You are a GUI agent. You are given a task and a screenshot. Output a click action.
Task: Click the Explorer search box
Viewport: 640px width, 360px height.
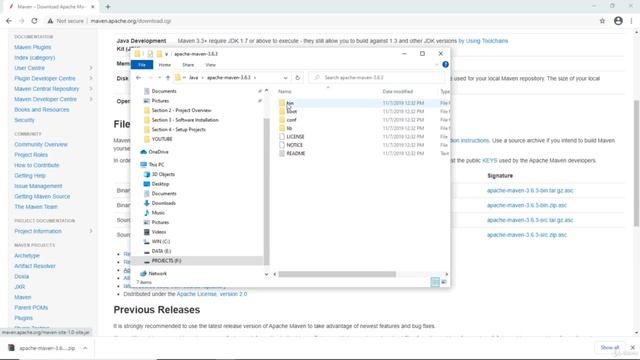[378, 78]
